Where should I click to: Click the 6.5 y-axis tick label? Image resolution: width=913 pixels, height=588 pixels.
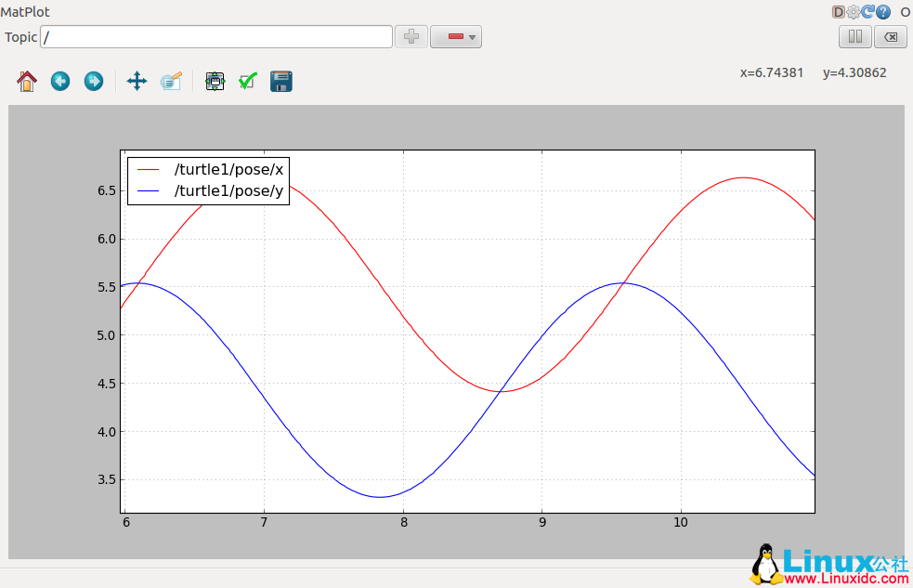[107, 191]
